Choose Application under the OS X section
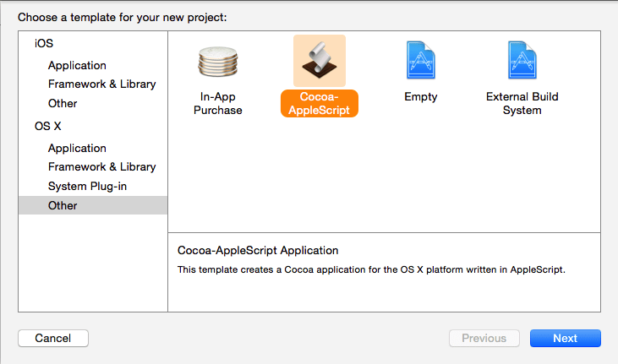Screen dimensions: 618x364 pyautogui.click(x=77, y=148)
